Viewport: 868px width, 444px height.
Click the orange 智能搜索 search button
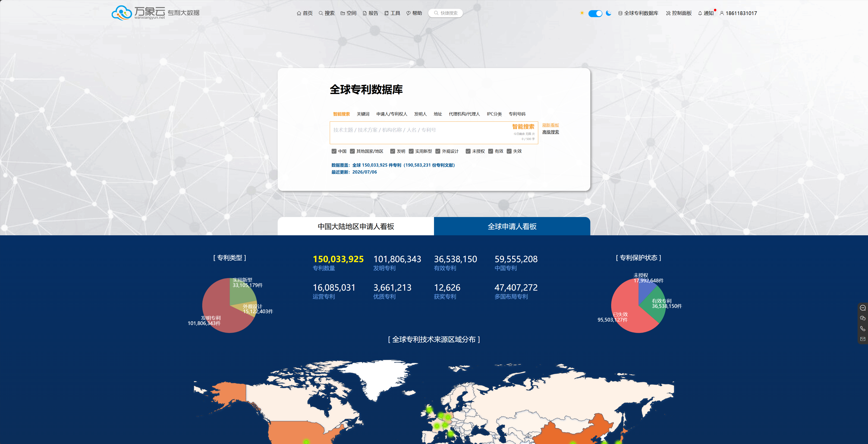[523, 127]
